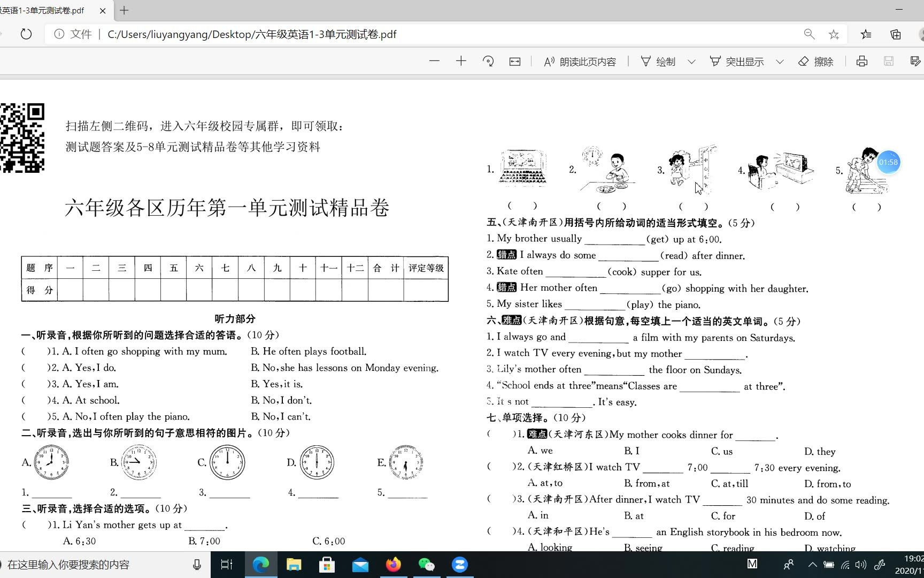Select the Draw (绘制) tool

(x=658, y=62)
